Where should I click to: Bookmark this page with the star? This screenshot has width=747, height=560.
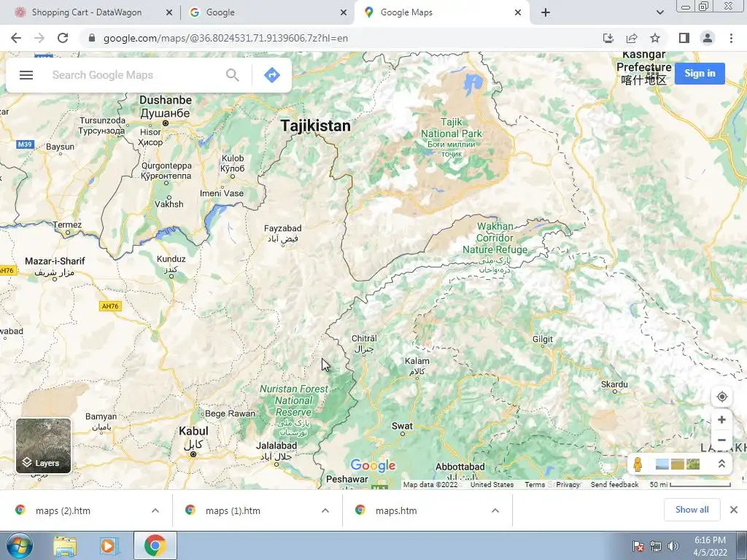655,38
